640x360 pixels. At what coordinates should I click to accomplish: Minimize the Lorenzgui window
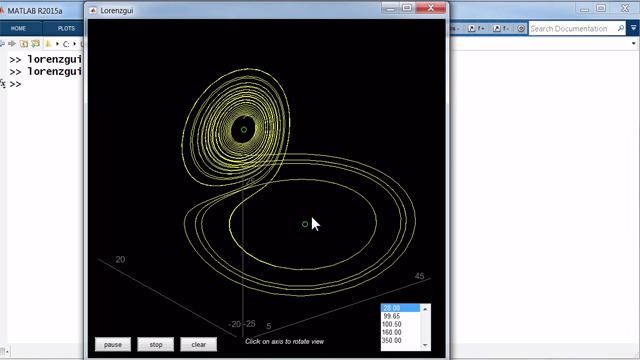point(391,8)
